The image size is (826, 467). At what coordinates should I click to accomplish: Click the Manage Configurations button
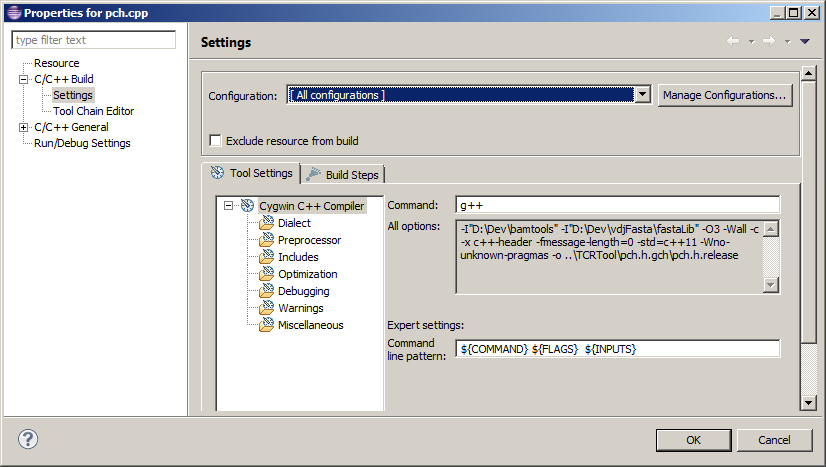pos(724,95)
